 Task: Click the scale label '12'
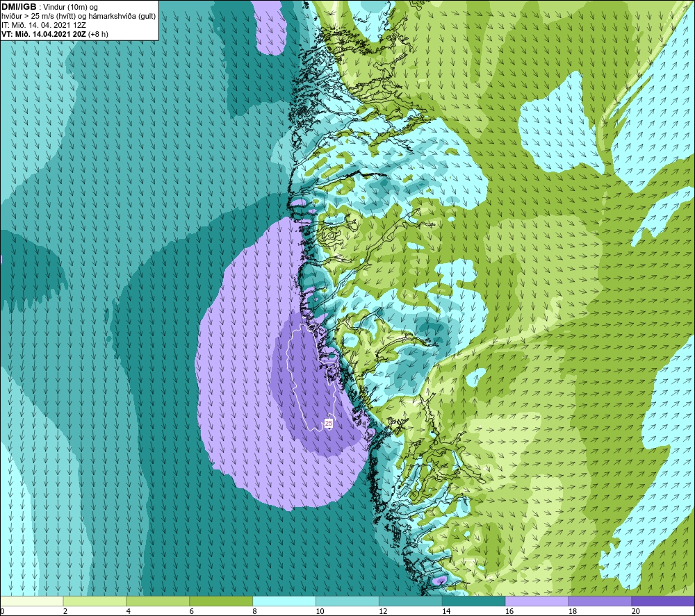pos(383,612)
